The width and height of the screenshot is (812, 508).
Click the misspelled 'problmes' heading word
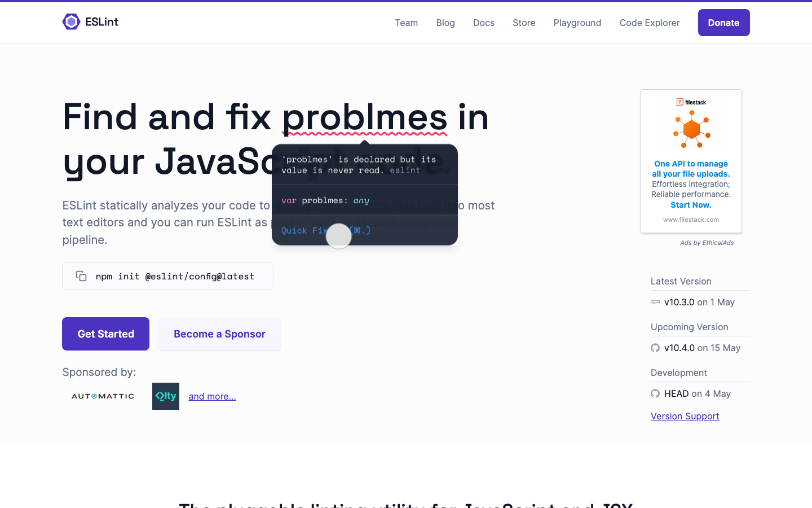tap(365, 117)
